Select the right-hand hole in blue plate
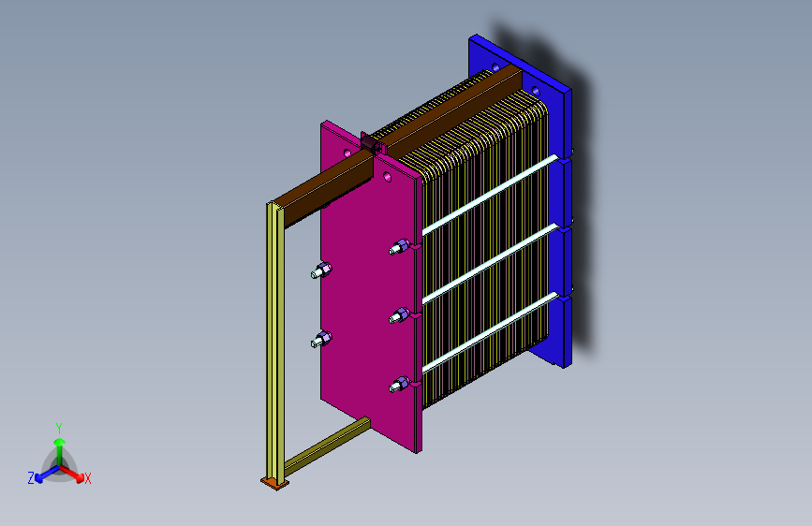 click(x=536, y=92)
